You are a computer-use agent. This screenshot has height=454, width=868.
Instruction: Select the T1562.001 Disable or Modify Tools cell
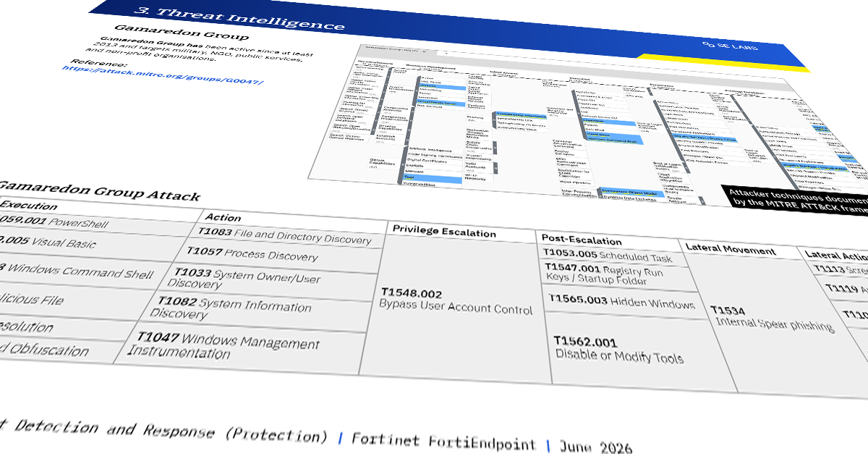pos(620,350)
